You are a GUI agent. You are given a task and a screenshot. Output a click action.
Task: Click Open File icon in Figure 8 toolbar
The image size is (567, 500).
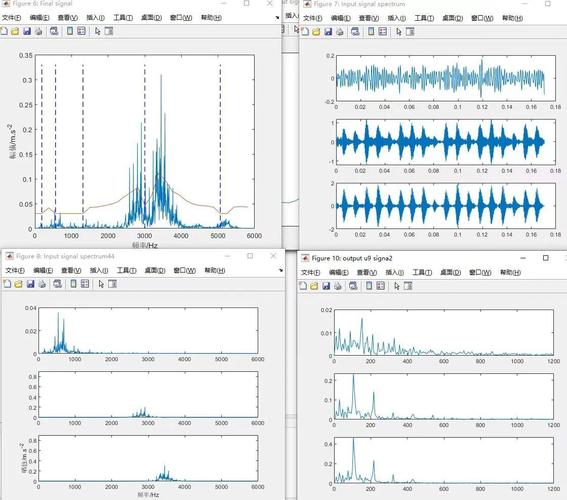19,284
